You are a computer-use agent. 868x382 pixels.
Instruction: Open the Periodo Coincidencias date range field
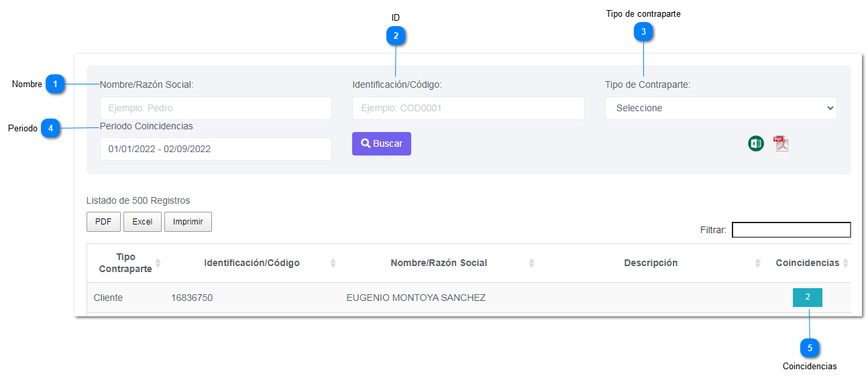(x=215, y=149)
